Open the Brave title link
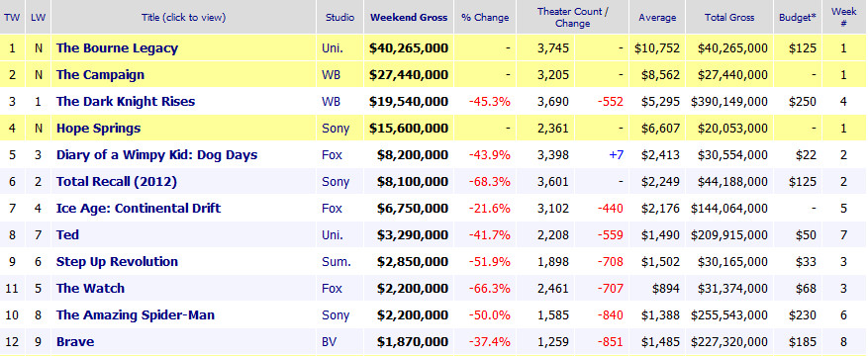 [75, 341]
